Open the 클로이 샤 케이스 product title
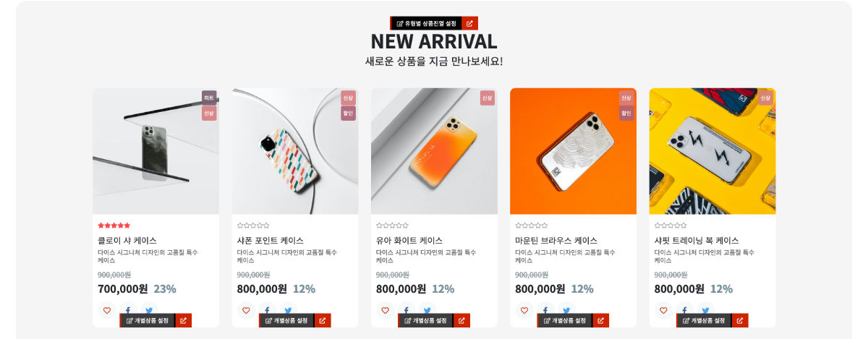This screenshot has width=868, height=339. (127, 240)
